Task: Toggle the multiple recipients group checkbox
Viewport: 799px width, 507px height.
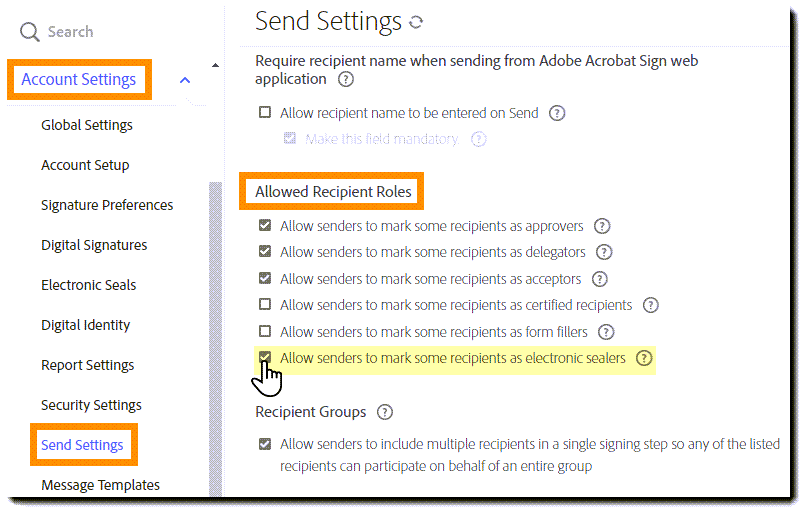Action: pyautogui.click(x=265, y=444)
